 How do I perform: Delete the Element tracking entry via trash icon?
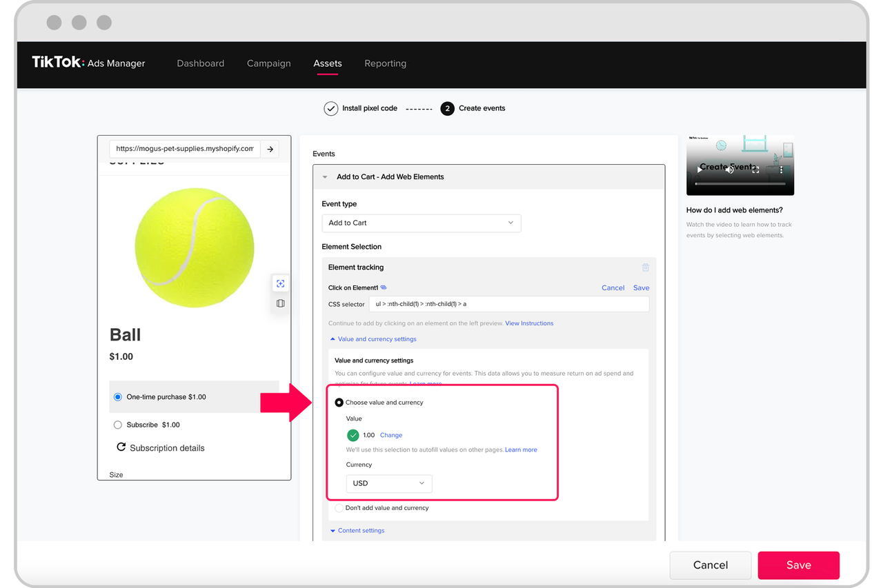click(x=645, y=267)
